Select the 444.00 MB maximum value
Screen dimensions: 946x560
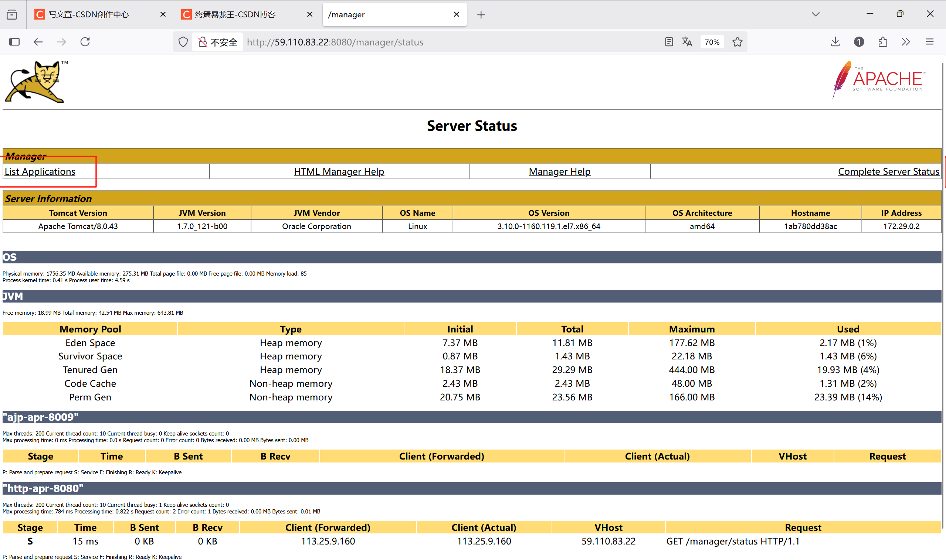click(691, 370)
